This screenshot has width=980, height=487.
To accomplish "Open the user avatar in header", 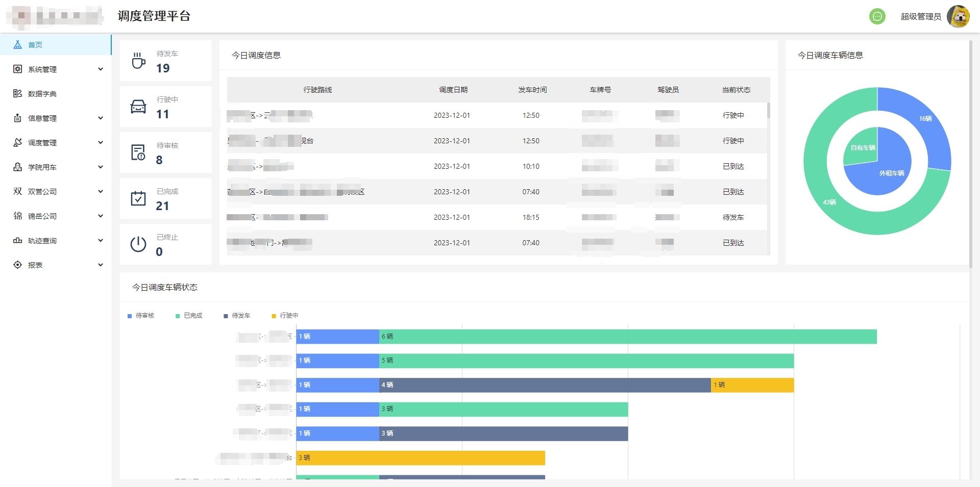I will (958, 16).
